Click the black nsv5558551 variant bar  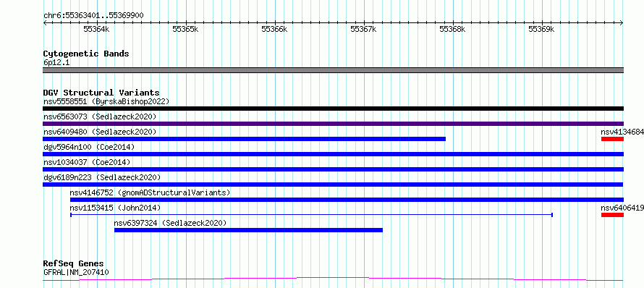click(333, 109)
